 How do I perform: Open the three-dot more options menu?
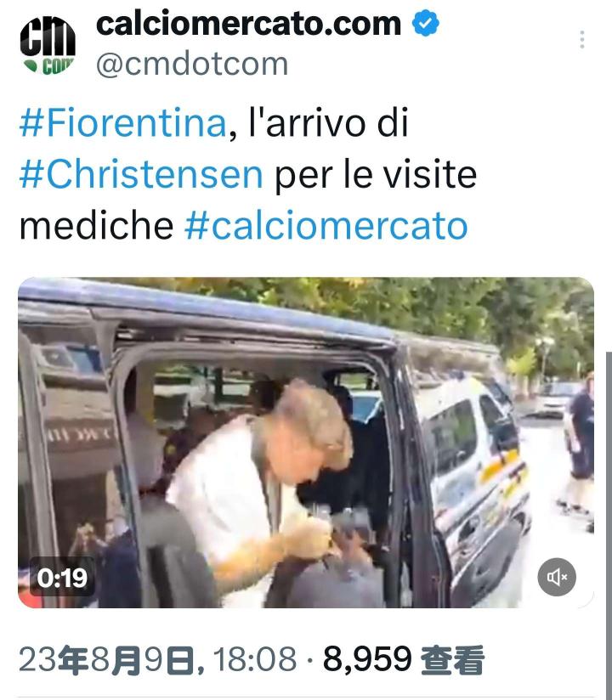[581, 40]
